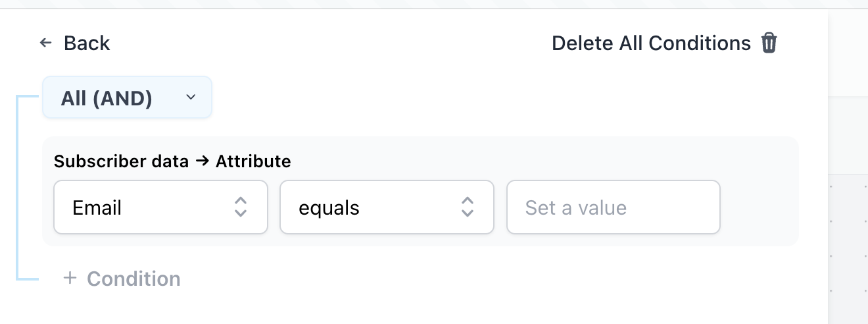Click empty space in the condition row card
The image size is (868, 324).
[759, 207]
